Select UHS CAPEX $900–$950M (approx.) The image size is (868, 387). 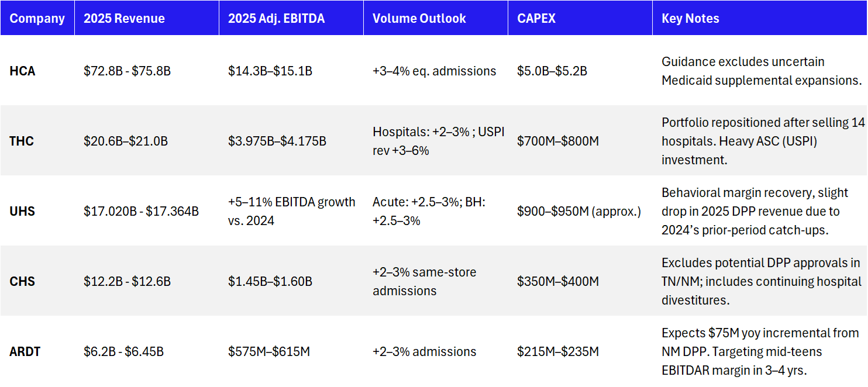(578, 212)
